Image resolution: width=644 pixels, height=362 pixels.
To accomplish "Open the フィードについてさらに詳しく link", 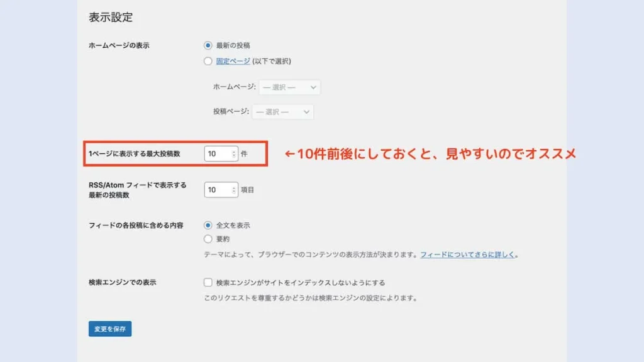I will [467, 255].
